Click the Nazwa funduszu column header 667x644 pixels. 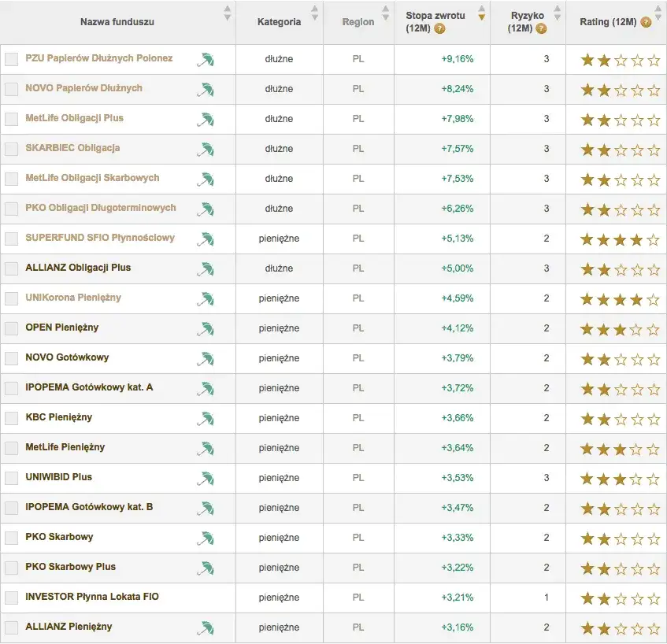[x=118, y=22]
